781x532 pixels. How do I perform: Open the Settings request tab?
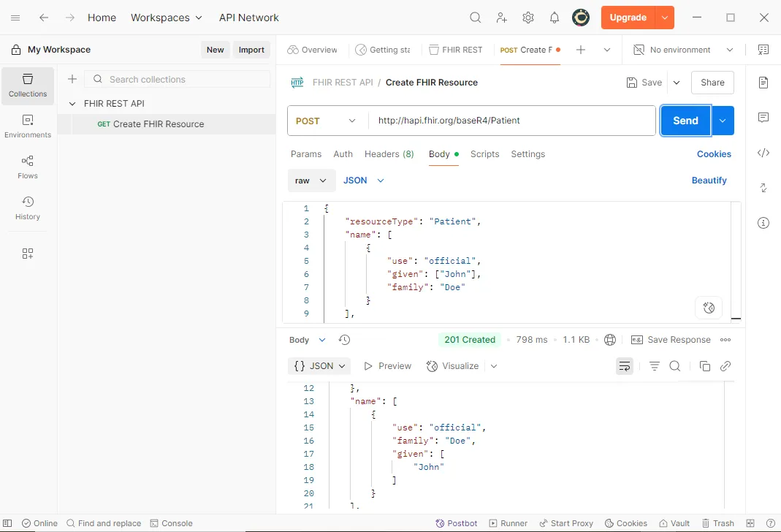click(528, 154)
